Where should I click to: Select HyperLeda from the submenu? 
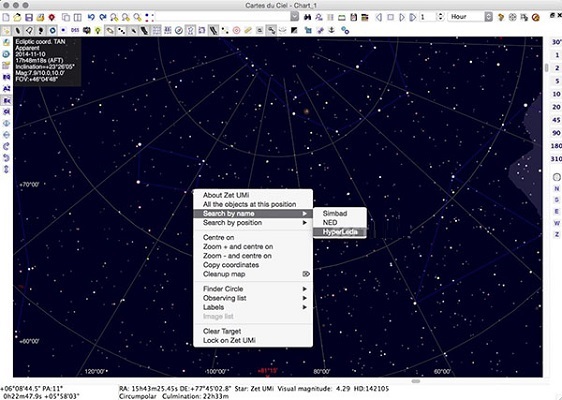point(340,232)
